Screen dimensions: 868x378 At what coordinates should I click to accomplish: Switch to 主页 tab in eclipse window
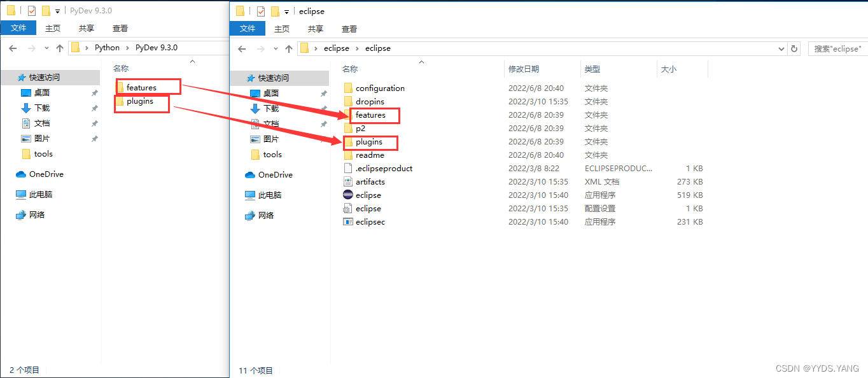pos(282,29)
